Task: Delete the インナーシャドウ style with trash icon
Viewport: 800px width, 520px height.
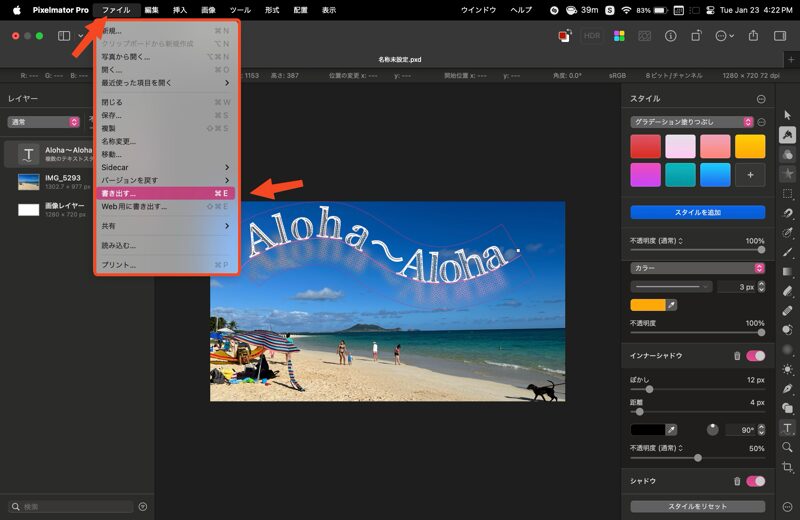Action: tap(737, 356)
